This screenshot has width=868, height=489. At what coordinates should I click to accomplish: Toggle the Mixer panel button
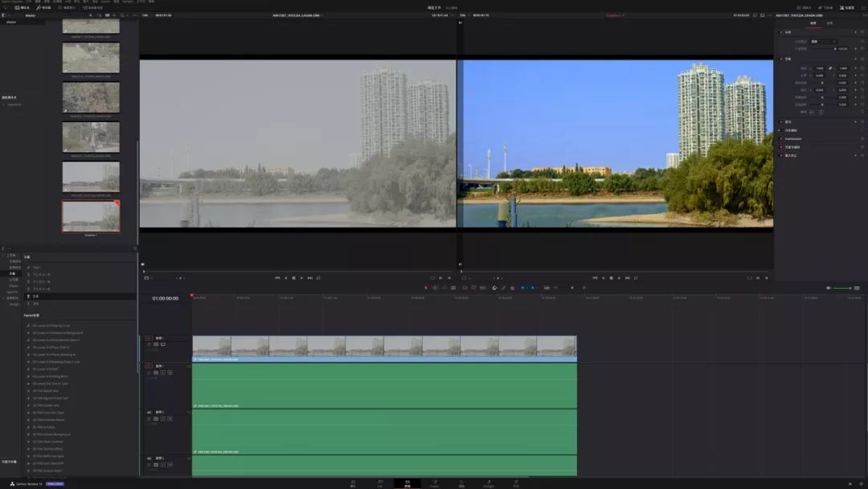(804, 8)
